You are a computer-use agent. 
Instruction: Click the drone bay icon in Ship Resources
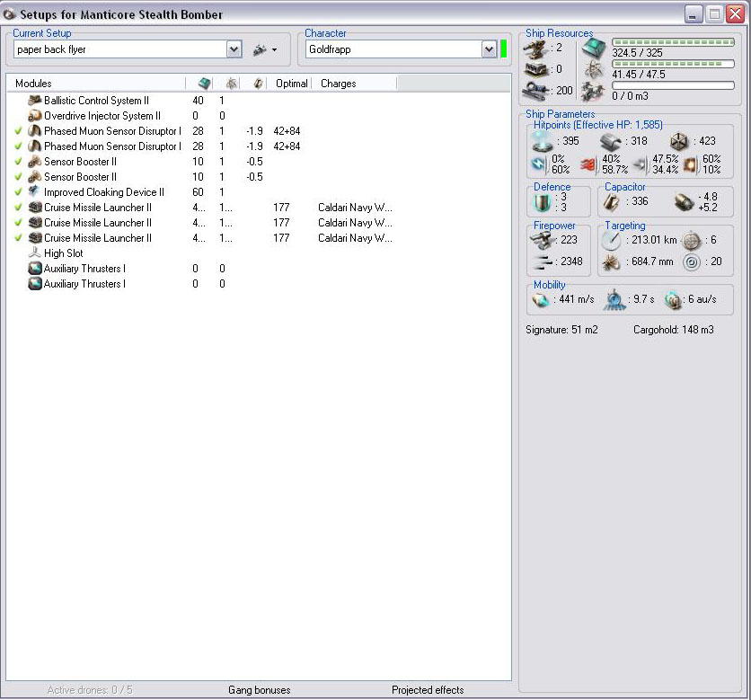coord(594,91)
